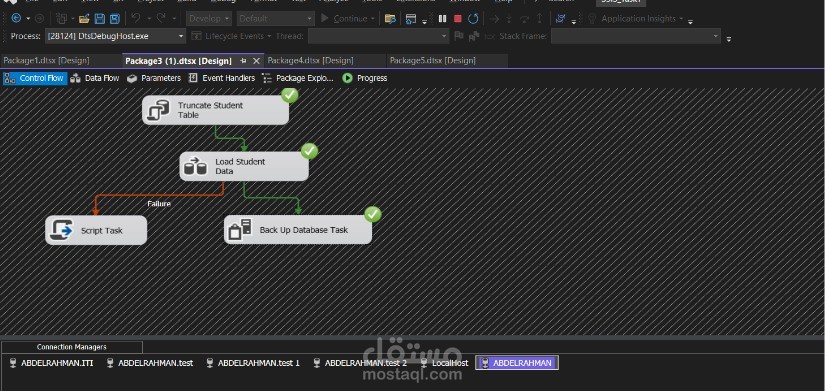Click the Step Out up-arrow icon

pyautogui.click(x=539, y=19)
